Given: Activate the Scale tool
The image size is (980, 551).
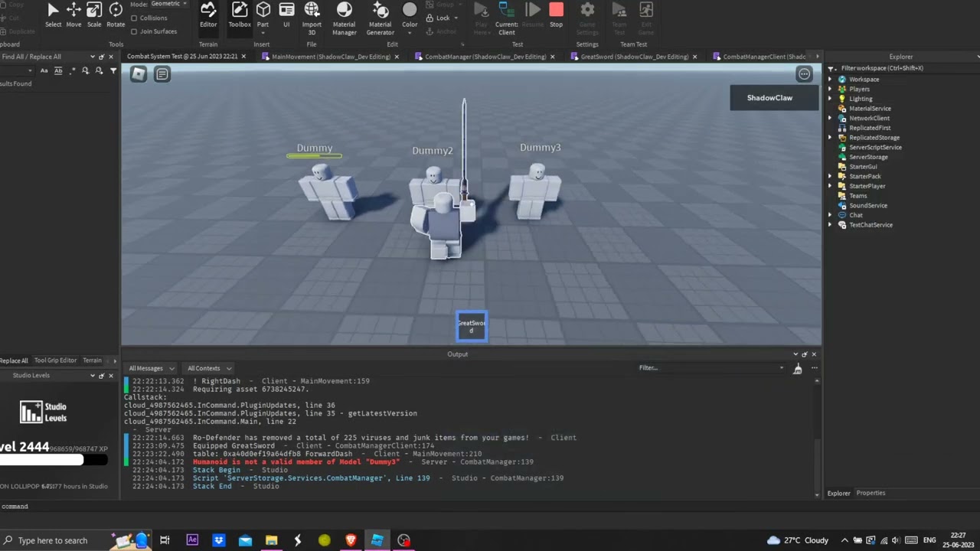Looking at the screenshot, I should point(94,15).
